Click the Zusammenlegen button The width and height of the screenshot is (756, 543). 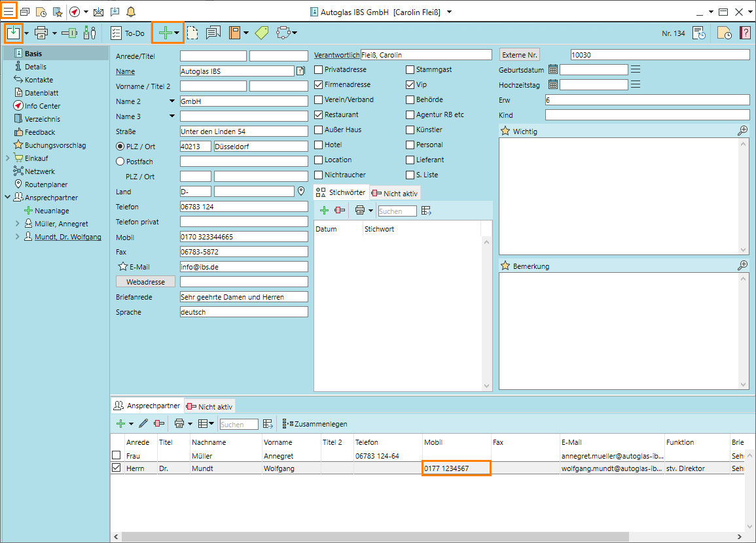pos(315,424)
